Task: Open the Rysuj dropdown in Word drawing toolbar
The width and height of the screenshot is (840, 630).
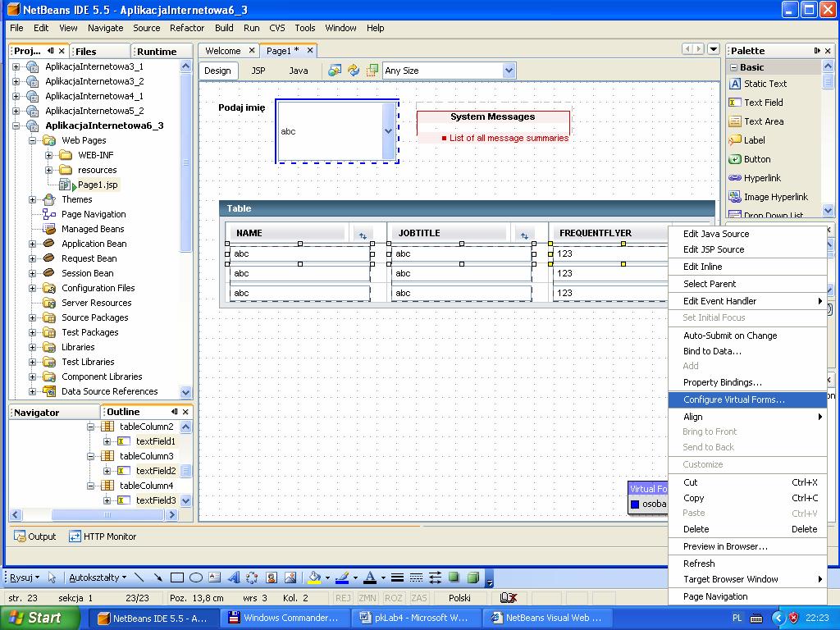Action: click(24, 577)
